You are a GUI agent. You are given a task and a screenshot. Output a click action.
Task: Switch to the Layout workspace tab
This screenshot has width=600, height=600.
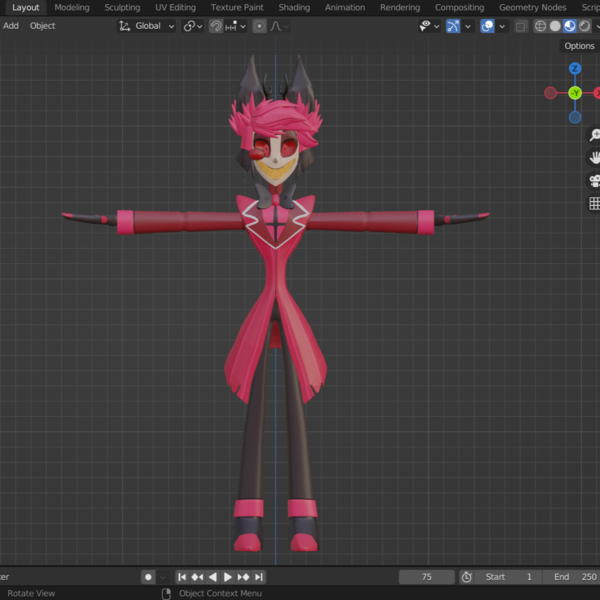click(25, 7)
